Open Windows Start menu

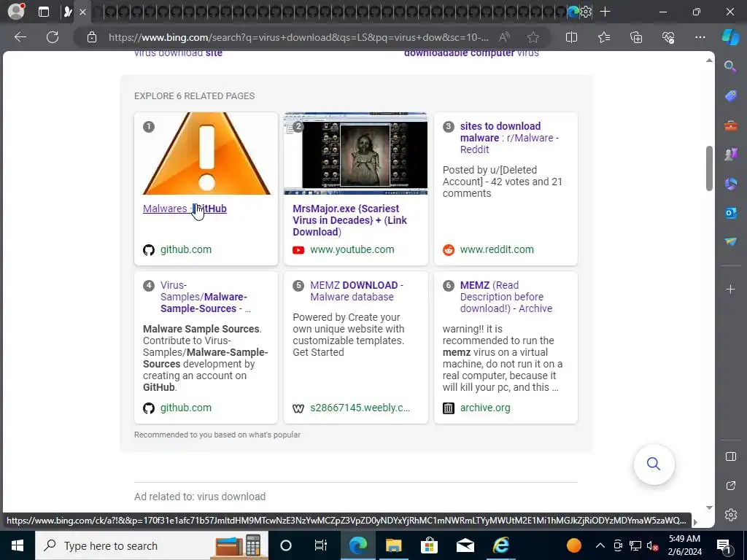coord(18,545)
